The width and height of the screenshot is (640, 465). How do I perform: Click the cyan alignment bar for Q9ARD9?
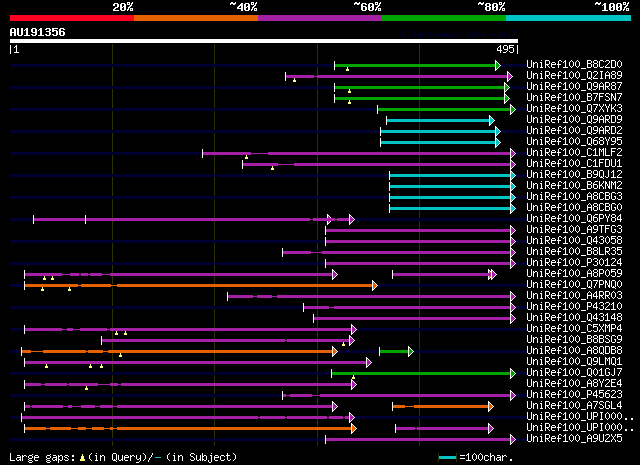point(440,120)
